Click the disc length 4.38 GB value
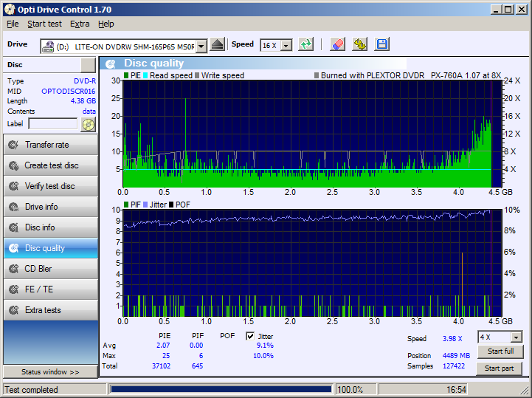The height and width of the screenshot is (398, 532). pos(83,101)
